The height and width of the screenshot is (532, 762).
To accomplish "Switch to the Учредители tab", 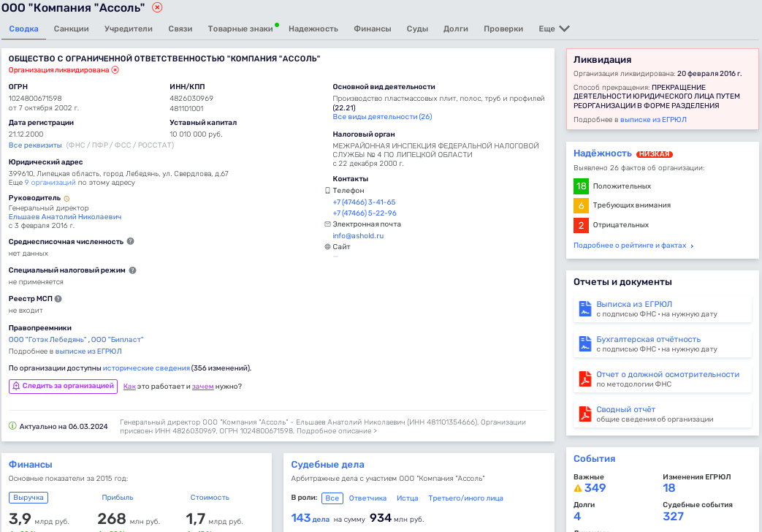I will tap(129, 28).
